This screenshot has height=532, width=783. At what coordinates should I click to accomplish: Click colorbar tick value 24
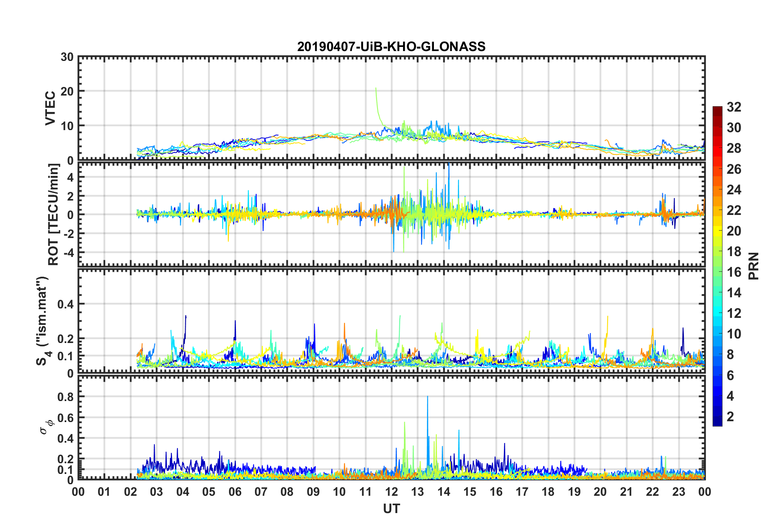[x=734, y=189]
